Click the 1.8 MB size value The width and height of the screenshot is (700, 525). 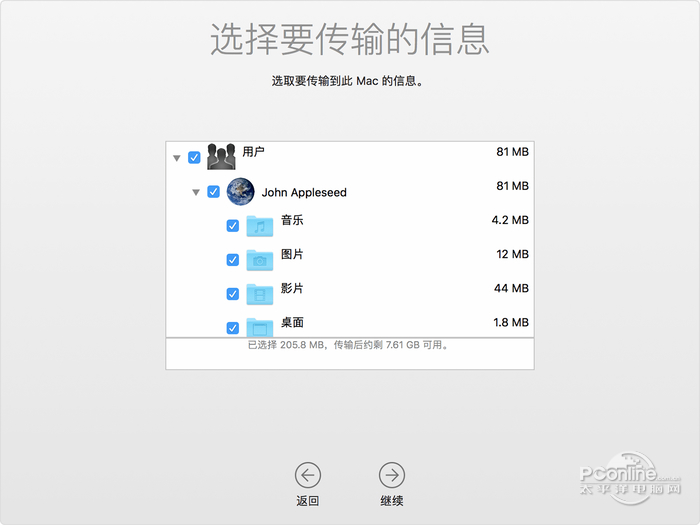tap(511, 322)
